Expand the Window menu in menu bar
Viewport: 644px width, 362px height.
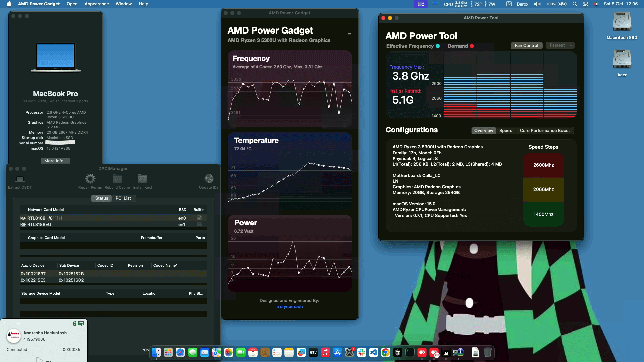pyautogui.click(x=123, y=4)
